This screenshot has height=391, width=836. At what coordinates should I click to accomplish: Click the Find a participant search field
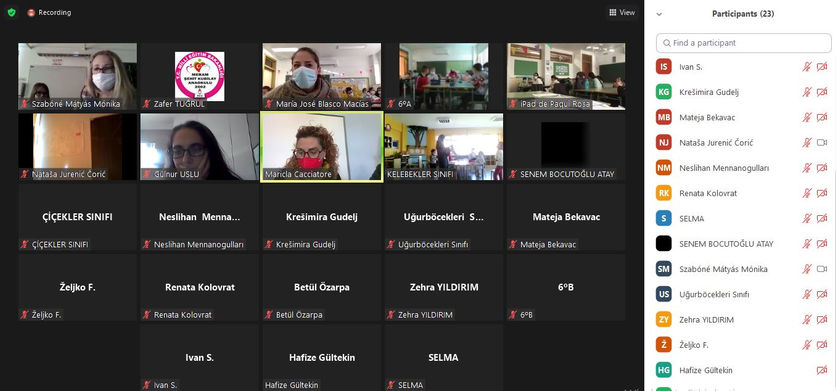(x=744, y=43)
